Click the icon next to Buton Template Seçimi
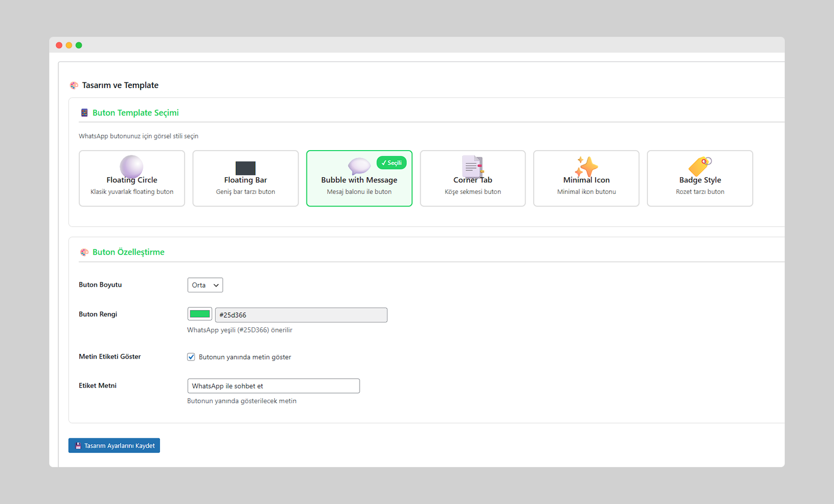This screenshot has width=834, height=504. point(84,113)
